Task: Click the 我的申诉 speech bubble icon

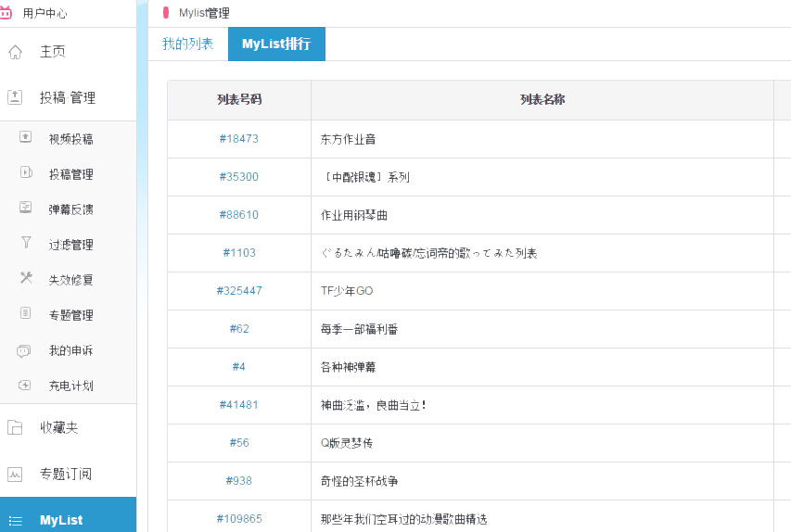Action: click(x=25, y=350)
